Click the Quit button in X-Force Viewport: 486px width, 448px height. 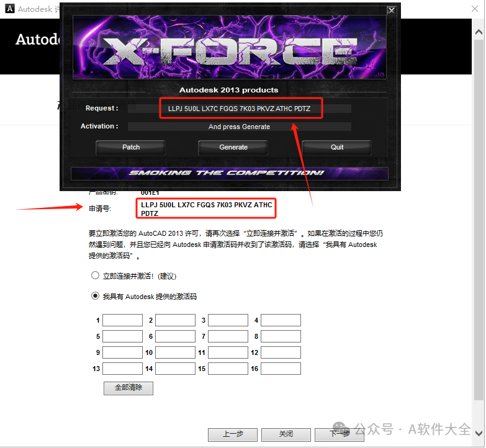tap(336, 148)
